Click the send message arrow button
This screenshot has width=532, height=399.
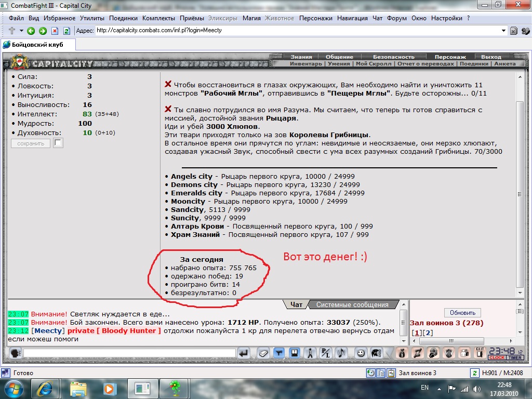click(243, 353)
